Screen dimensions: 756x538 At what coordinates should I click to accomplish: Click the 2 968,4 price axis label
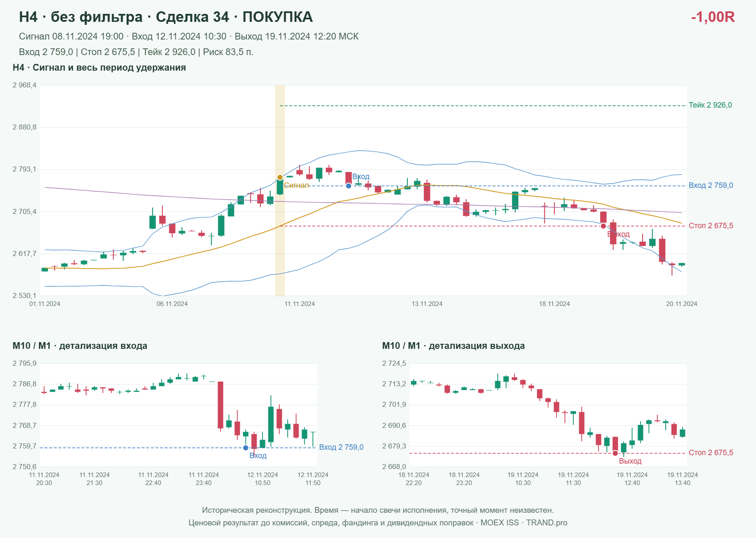(24, 85)
